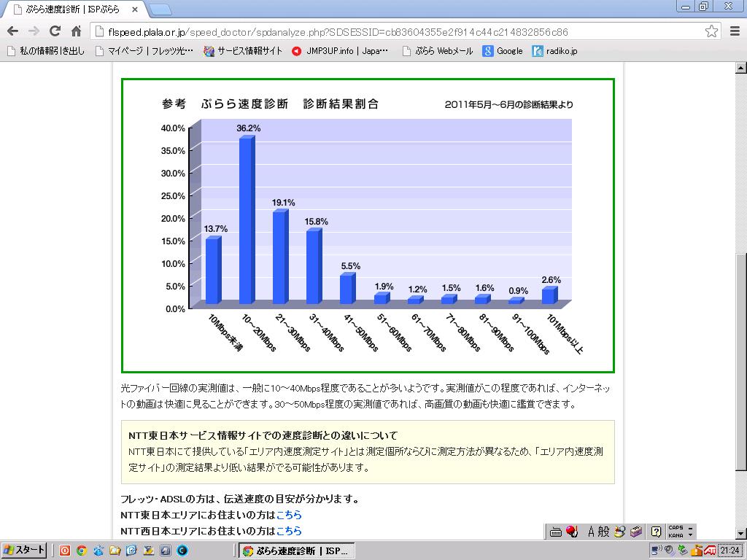Screen dimensions: 747x560
Task: Toggle the IME CAPS KANA lock indicator
Action: [676, 532]
